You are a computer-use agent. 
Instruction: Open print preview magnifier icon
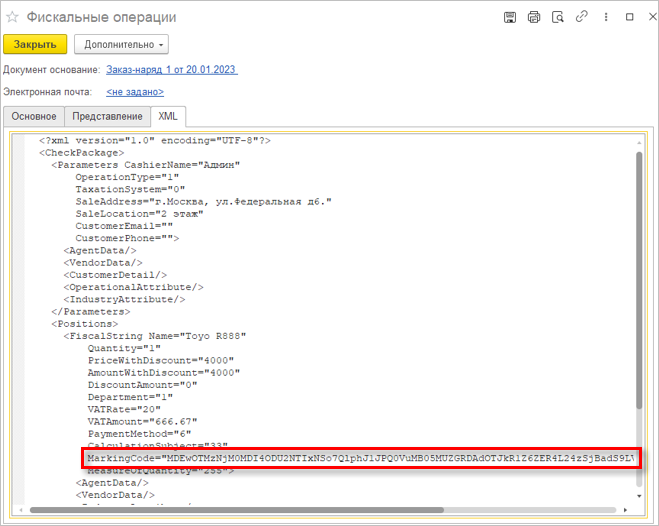click(x=558, y=18)
